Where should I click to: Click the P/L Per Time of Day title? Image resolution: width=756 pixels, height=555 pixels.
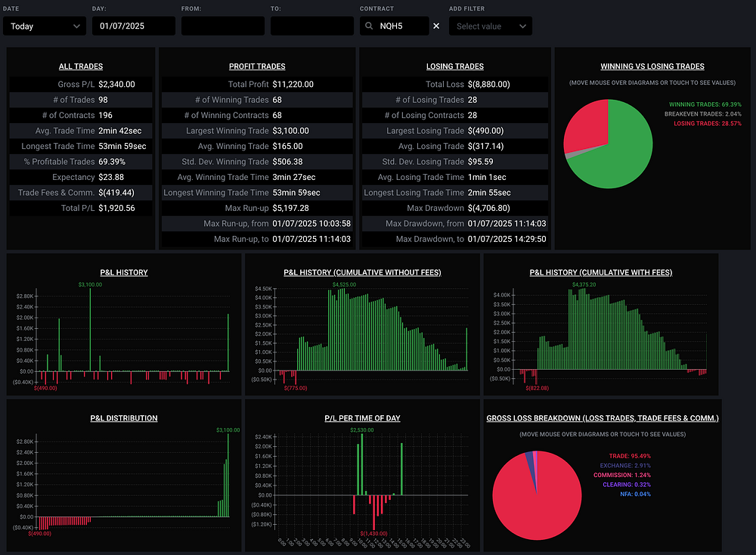[362, 418]
